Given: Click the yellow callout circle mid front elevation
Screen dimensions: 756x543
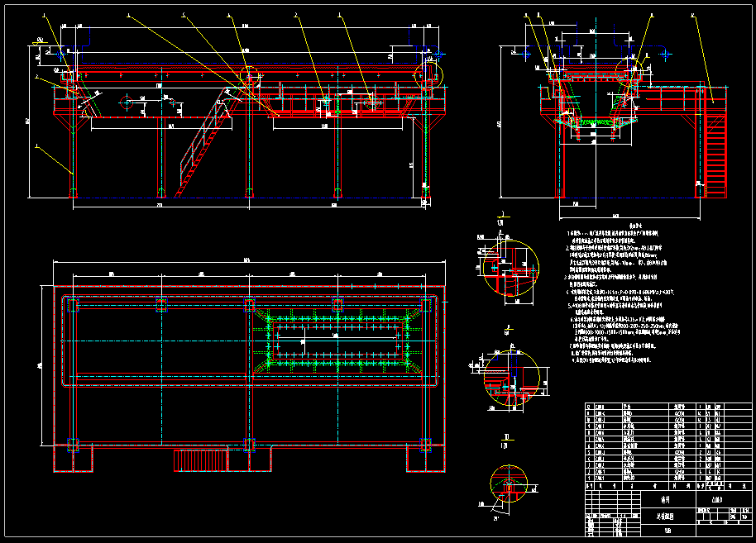Looking at the screenshot, I should tap(250, 75).
